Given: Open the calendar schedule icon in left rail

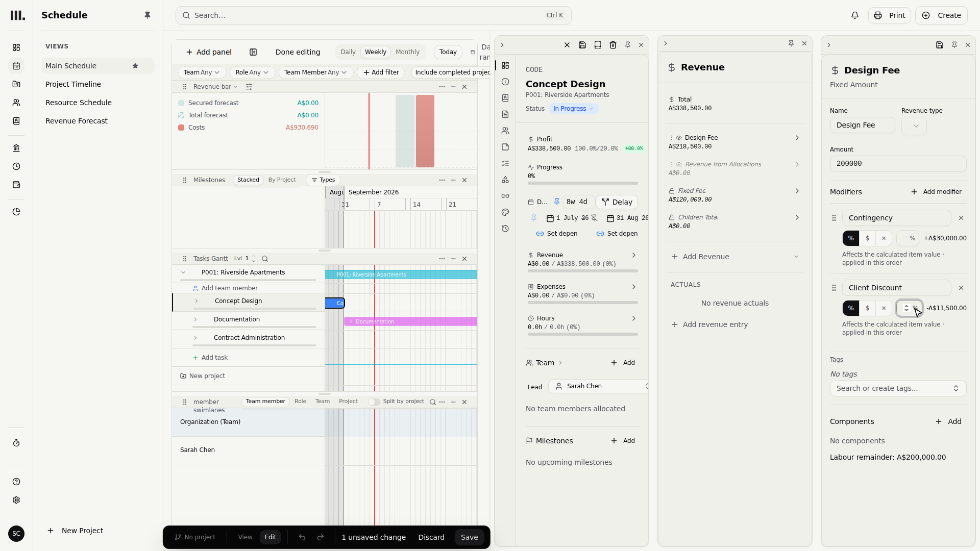Looking at the screenshot, I should [x=16, y=66].
